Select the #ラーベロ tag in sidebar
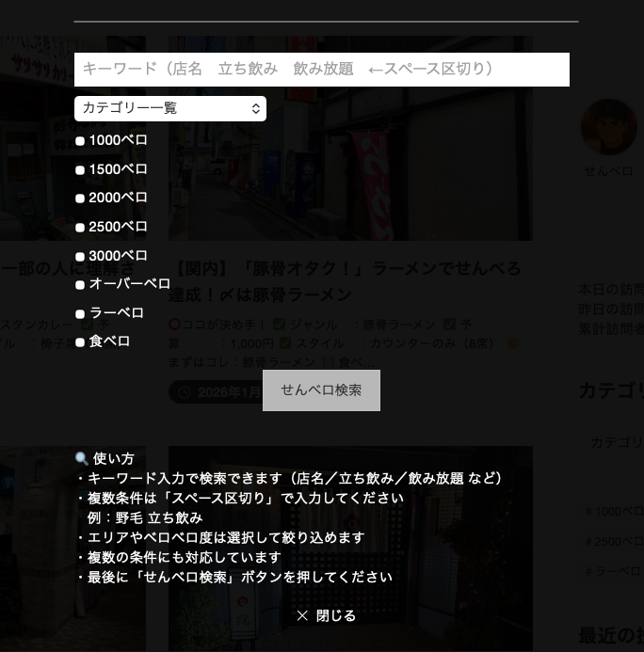The image size is (644, 652). click(614, 571)
